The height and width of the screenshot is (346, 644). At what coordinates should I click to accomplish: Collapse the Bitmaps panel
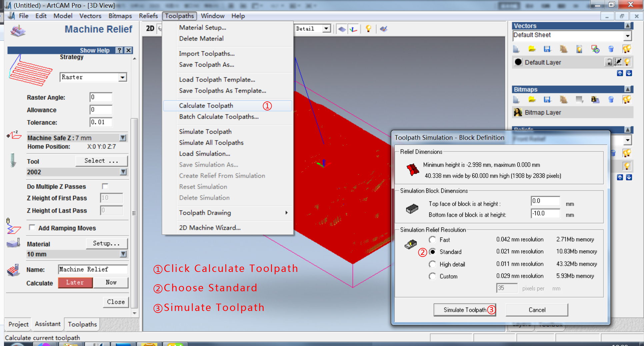click(x=628, y=89)
